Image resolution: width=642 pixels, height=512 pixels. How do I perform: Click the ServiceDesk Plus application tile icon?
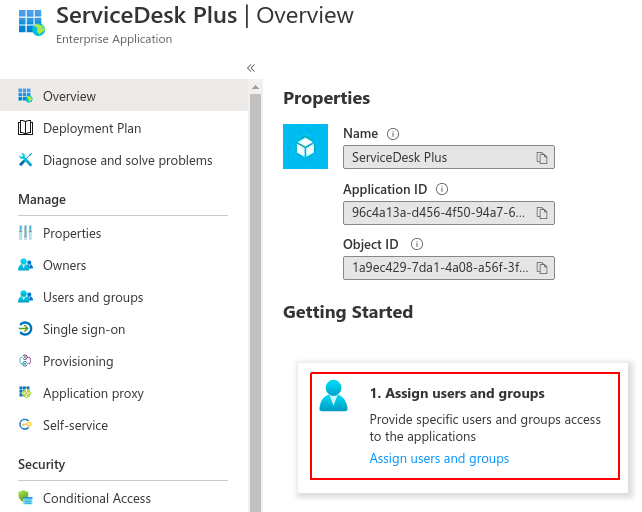[x=306, y=146]
